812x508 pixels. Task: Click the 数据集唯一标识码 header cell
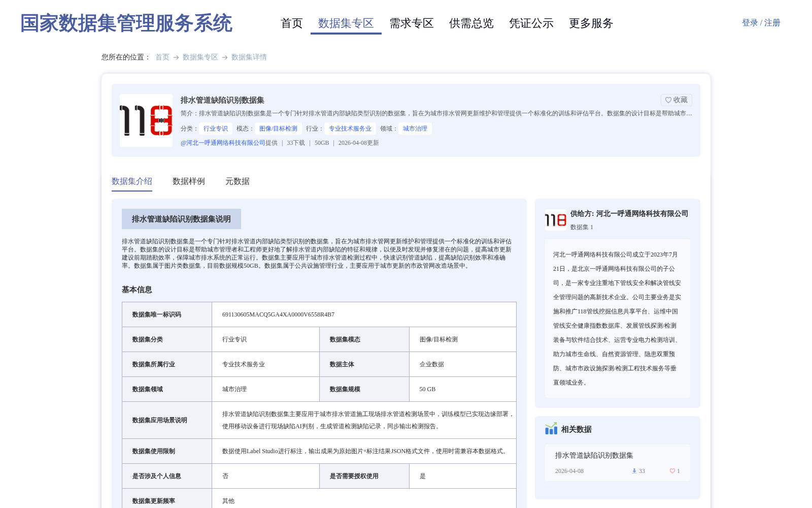[167, 314]
